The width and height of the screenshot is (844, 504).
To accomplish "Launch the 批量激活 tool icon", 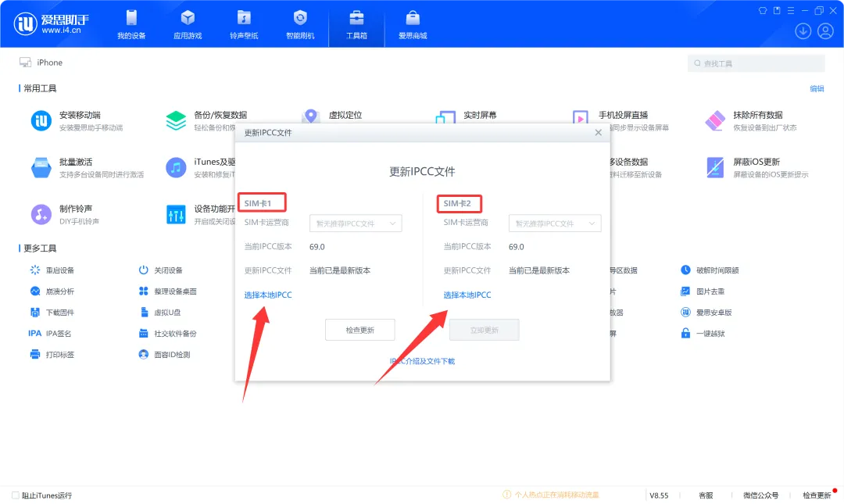I will 41,167.
